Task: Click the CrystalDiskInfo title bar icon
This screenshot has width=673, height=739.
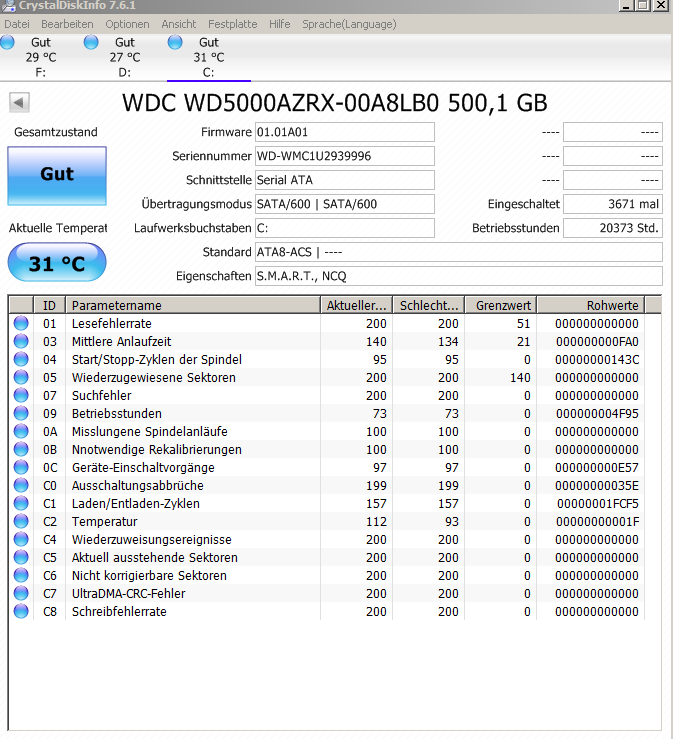Action: pyautogui.click(x=8, y=5)
